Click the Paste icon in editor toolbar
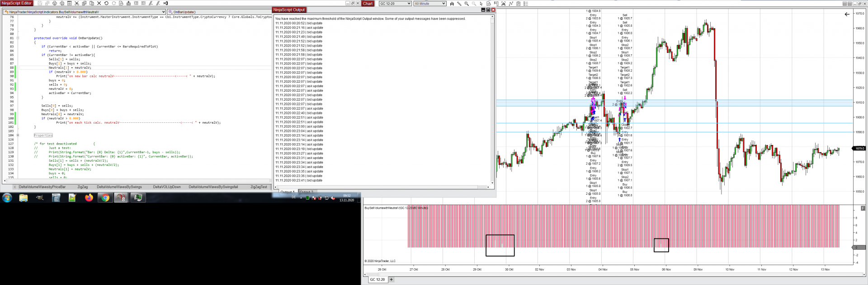 click(x=91, y=3)
